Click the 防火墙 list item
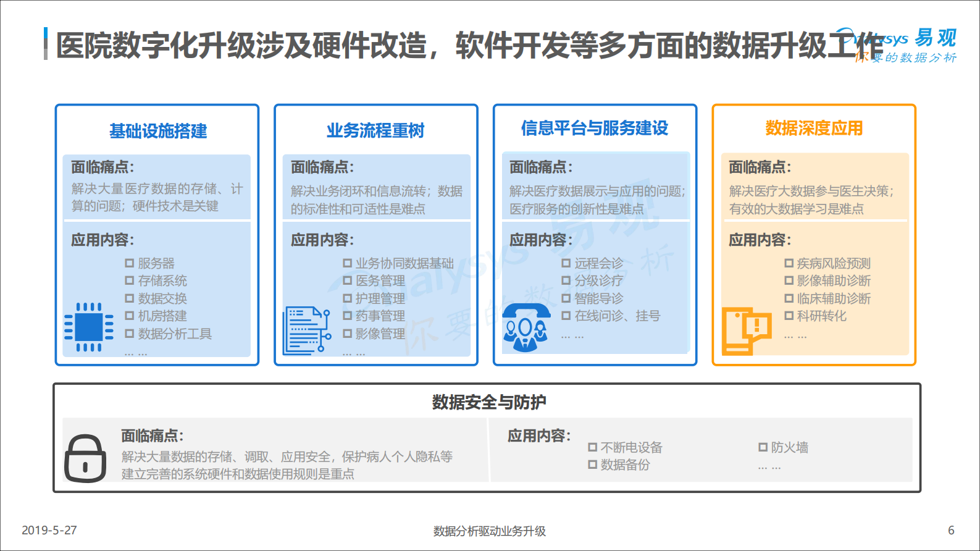Image resolution: width=980 pixels, height=551 pixels. click(784, 447)
